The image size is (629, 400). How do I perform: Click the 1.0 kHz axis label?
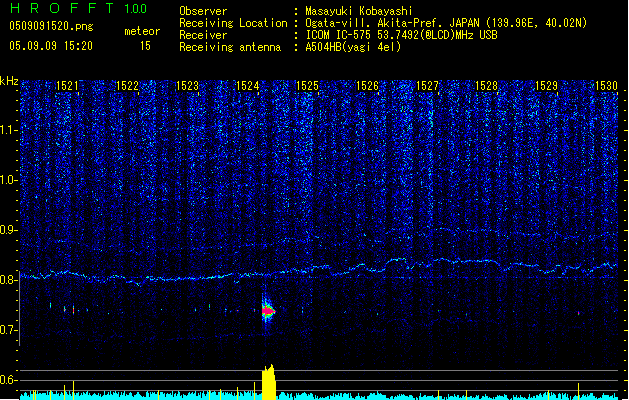[9, 180]
